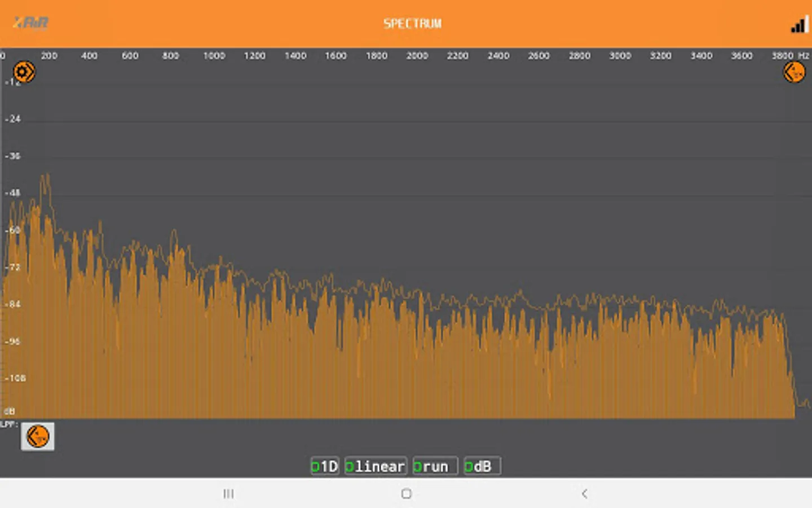Tap the Android back arrow

pyautogui.click(x=584, y=494)
